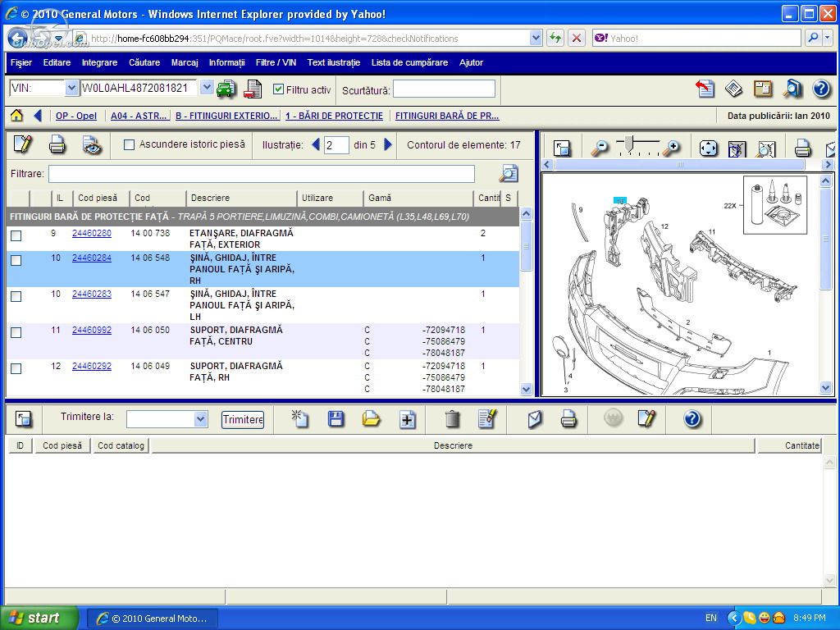Tick checkbox for part 24460284
This screenshot has width=840, height=630.
(16, 260)
